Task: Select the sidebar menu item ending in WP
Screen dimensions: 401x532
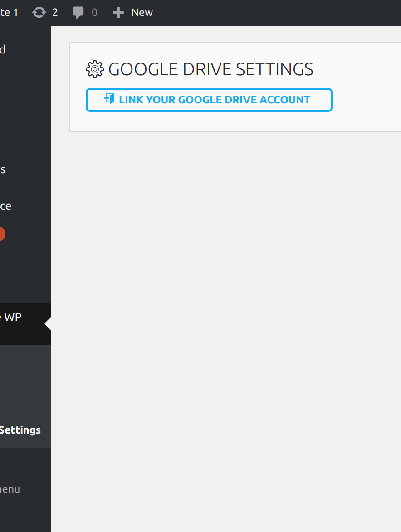Action: point(11,317)
